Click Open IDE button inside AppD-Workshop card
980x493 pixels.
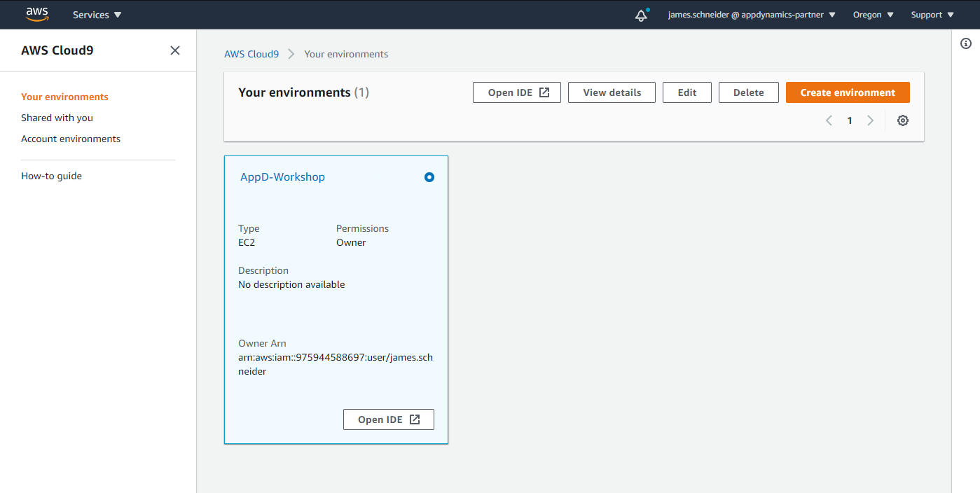tap(389, 419)
